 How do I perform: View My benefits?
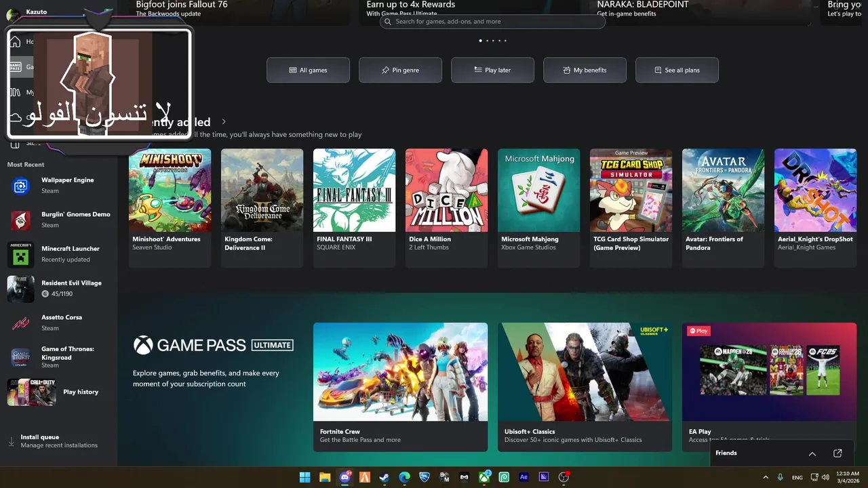click(585, 70)
